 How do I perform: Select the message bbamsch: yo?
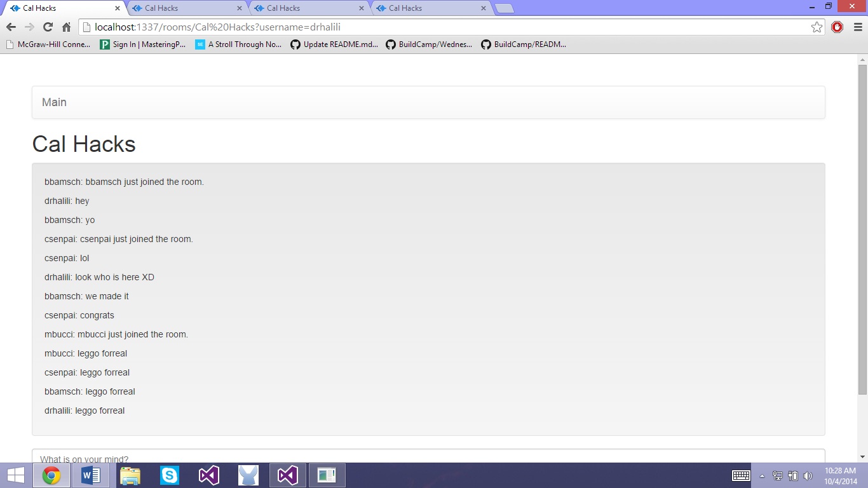click(69, 220)
